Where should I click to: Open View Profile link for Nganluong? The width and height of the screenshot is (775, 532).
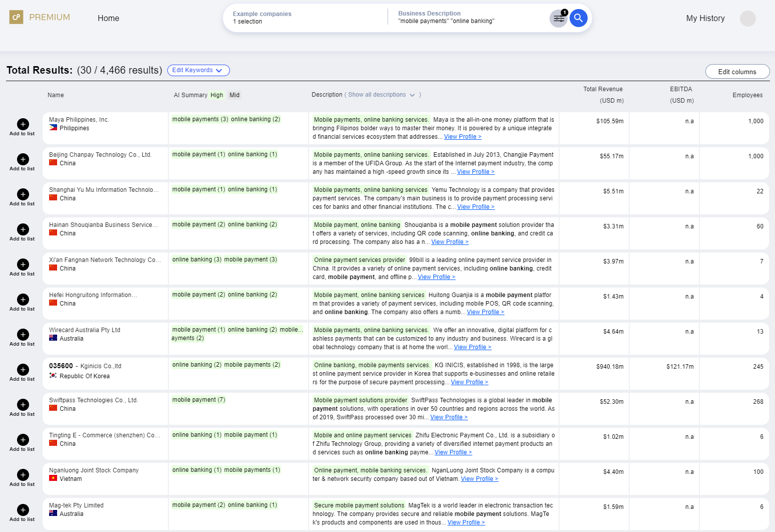(479, 479)
